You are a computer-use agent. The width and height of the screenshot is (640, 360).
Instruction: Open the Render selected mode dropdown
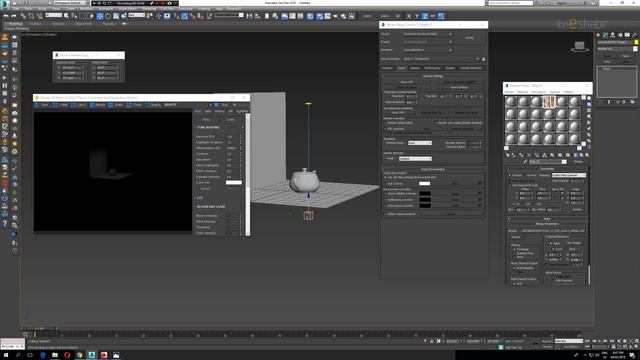coord(415,158)
